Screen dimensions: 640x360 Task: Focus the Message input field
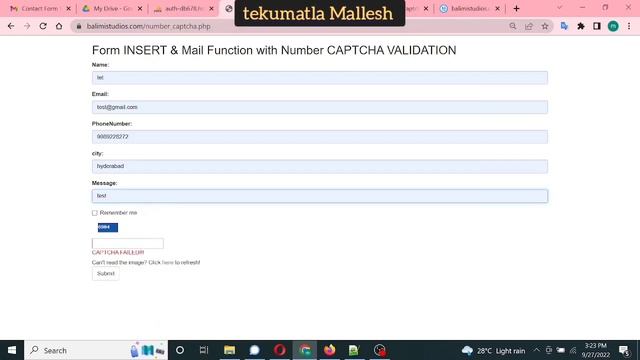click(320, 196)
